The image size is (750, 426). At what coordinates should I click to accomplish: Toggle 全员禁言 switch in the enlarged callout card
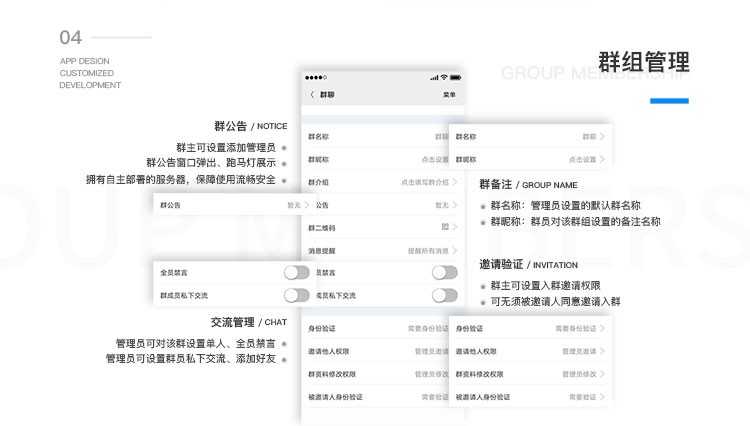(297, 273)
